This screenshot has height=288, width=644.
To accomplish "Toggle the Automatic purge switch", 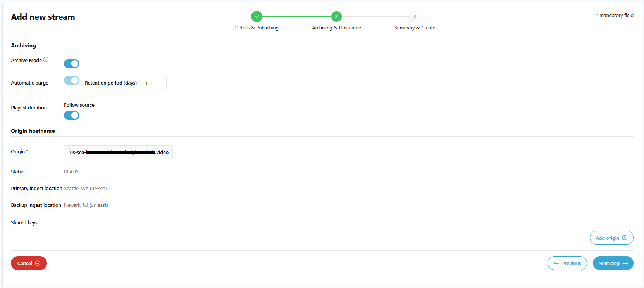I will tap(72, 80).
